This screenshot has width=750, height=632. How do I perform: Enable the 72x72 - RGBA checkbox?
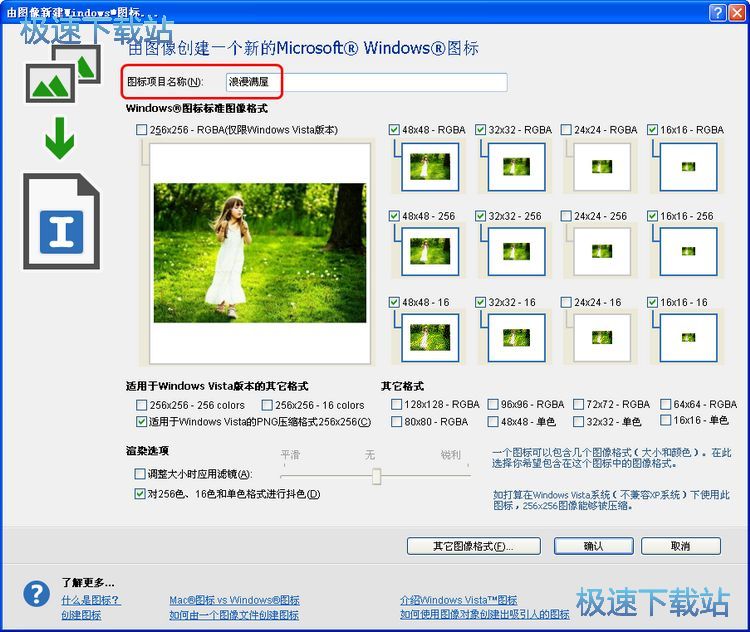[x=578, y=404]
